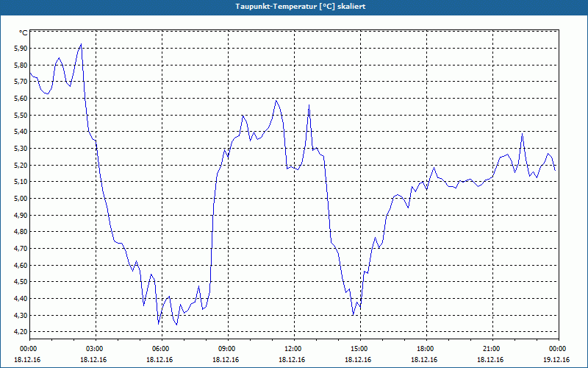Image resolution: width=588 pixels, height=368 pixels.
Task: Click the 09:00 time label
Action: click(226, 349)
